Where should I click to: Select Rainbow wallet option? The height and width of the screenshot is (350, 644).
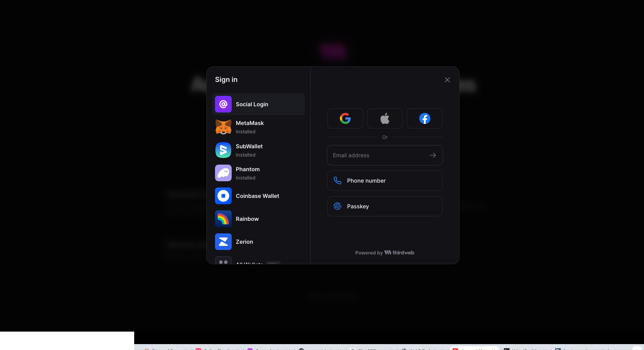tap(258, 219)
